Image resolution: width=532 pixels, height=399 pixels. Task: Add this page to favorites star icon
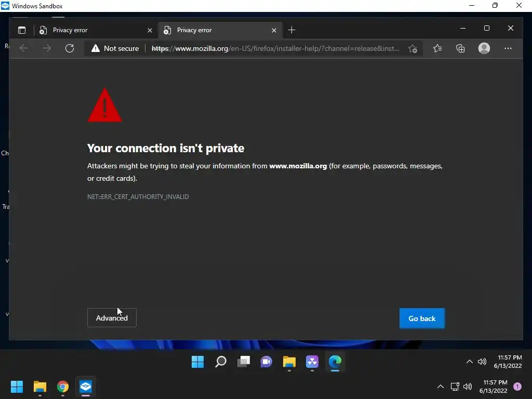pos(413,48)
